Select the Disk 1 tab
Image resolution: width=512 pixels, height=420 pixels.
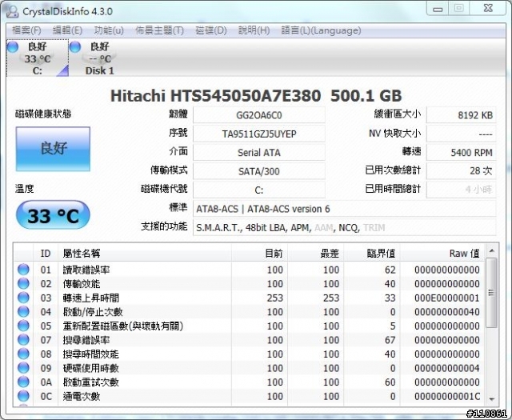(99, 58)
